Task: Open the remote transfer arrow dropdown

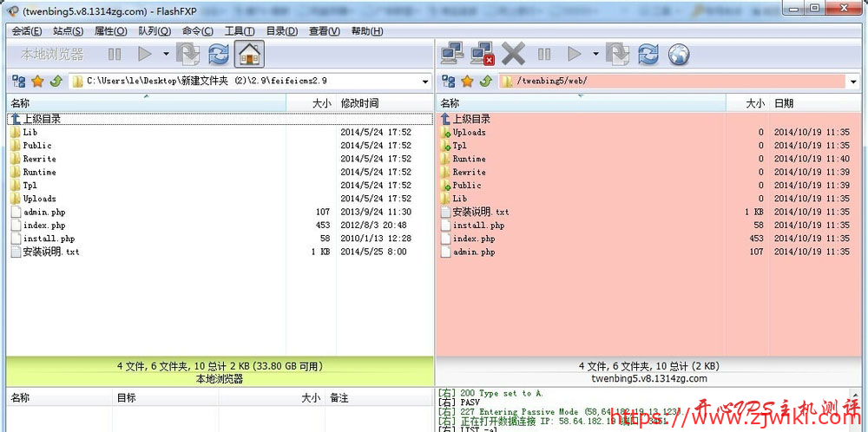Action: tap(595, 55)
